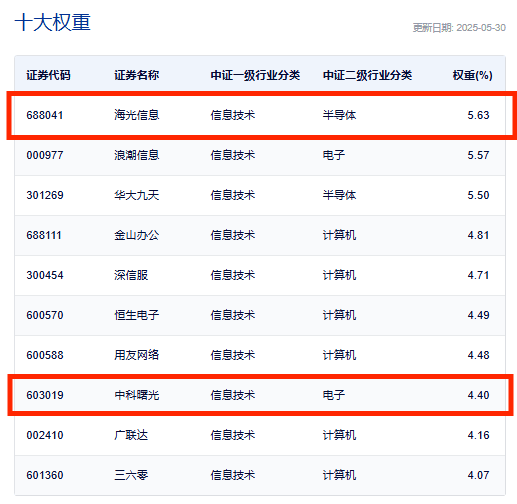Screen dimensions: 517x504
Task: Select stock name 广联达
Action: (131, 435)
